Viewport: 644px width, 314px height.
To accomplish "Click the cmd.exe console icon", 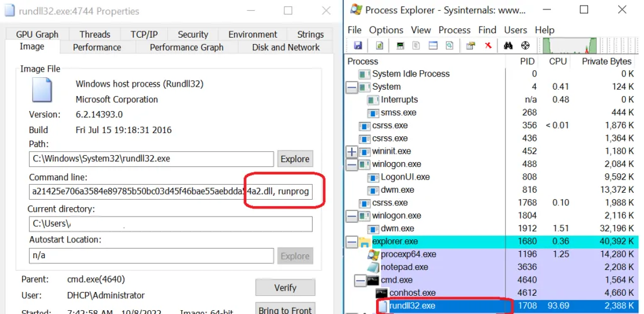I will pyautogui.click(x=373, y=280).
